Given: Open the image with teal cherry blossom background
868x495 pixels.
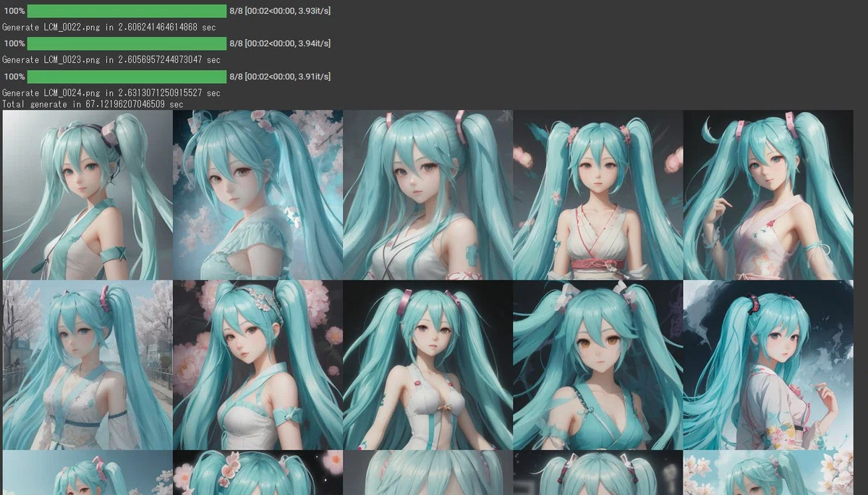Looking at the screenshot, I should (x=258, y=195).
